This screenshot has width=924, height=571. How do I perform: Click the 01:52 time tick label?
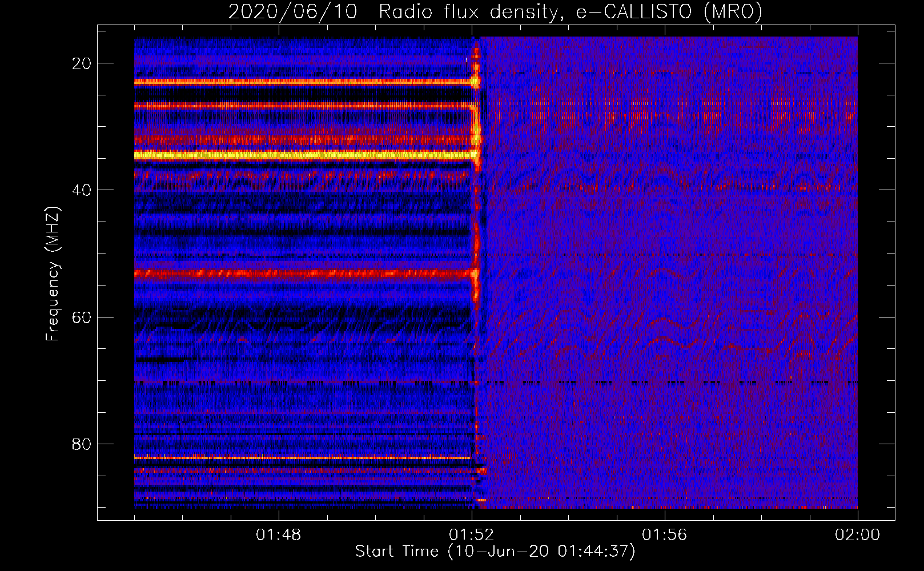point(472,535)
